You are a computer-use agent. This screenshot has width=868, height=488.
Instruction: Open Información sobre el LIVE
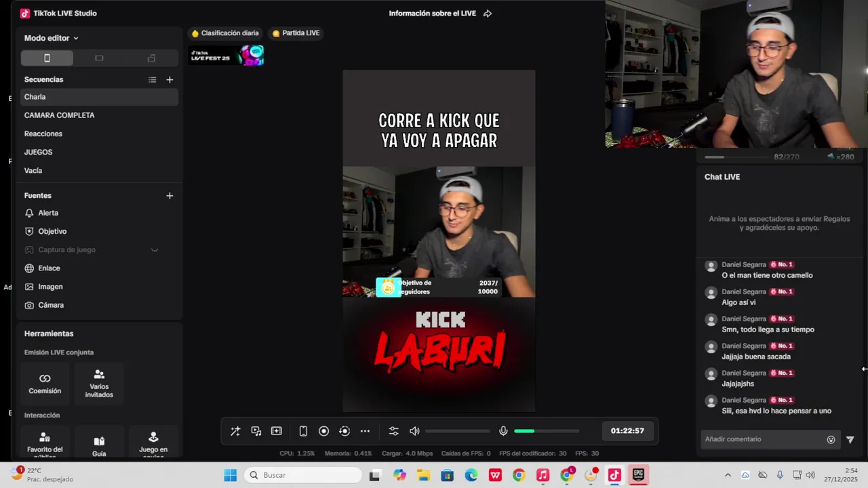(433, 14)
